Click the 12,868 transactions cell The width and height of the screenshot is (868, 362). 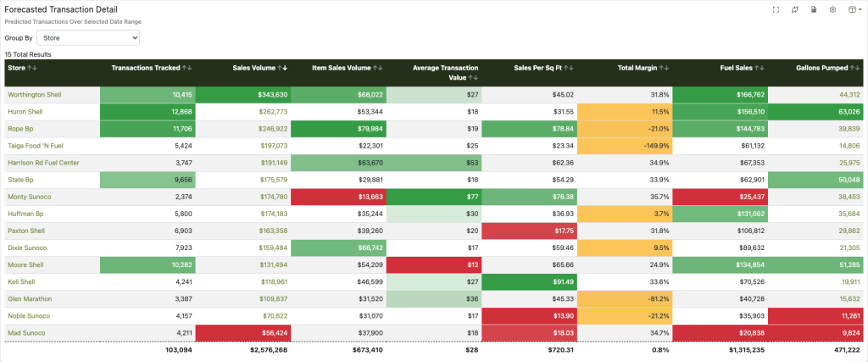(147, 112)
